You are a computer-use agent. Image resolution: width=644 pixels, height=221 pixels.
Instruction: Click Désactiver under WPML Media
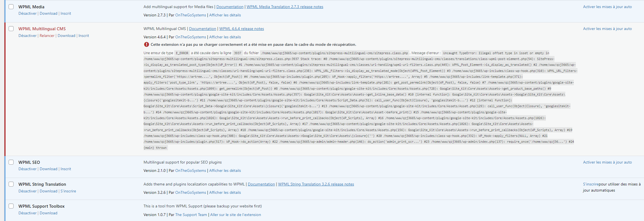pyautogui.click(x=27, y=13)
